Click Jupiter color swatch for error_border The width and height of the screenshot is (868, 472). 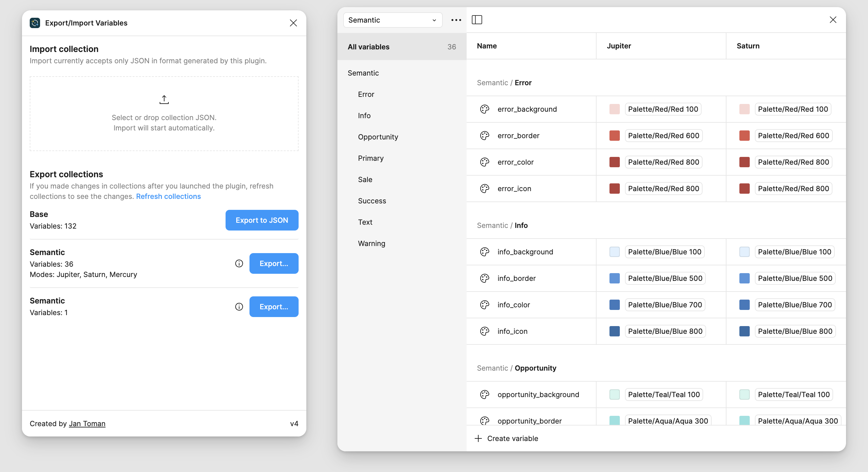pyautogui.click(x=614, y=136)
